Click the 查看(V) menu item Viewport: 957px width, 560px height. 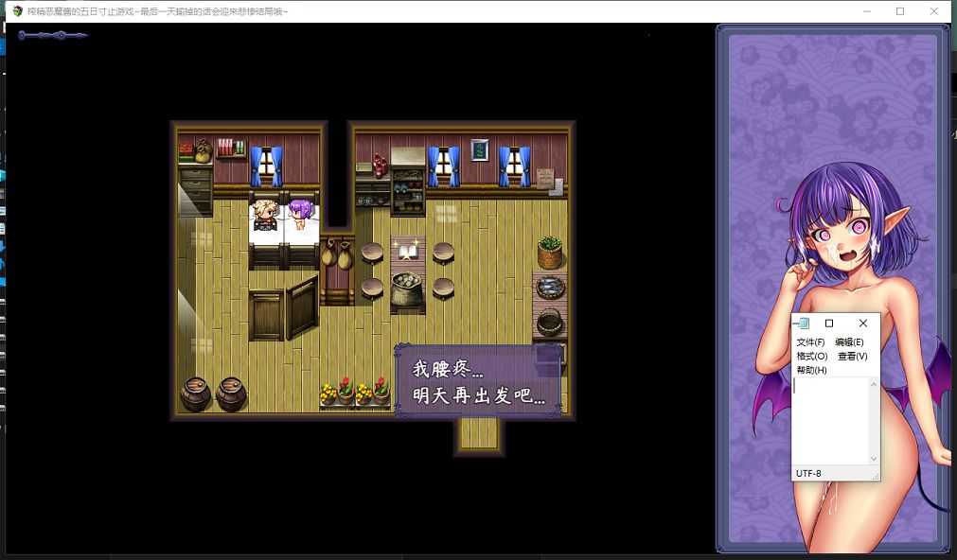pos(852,356)
